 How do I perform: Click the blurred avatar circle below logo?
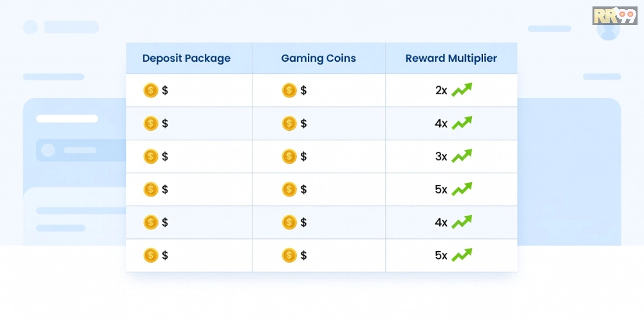coord(609,31)
